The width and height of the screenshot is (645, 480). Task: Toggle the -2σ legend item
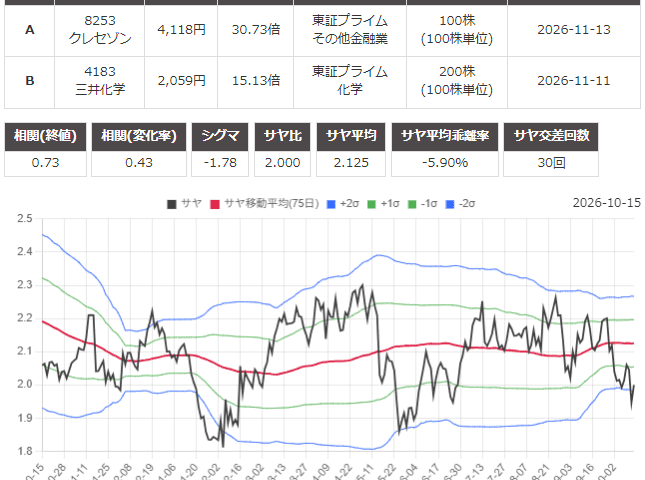(461, 204)
